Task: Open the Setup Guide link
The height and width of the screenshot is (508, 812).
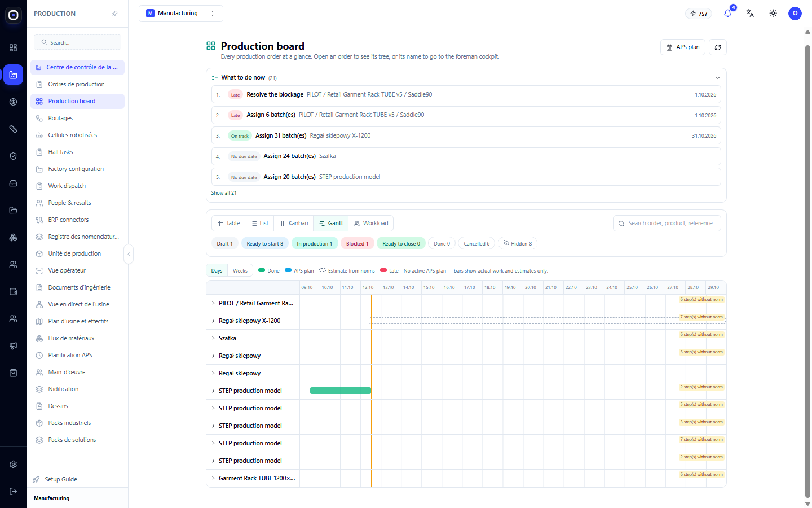Action: coord(61,480)
